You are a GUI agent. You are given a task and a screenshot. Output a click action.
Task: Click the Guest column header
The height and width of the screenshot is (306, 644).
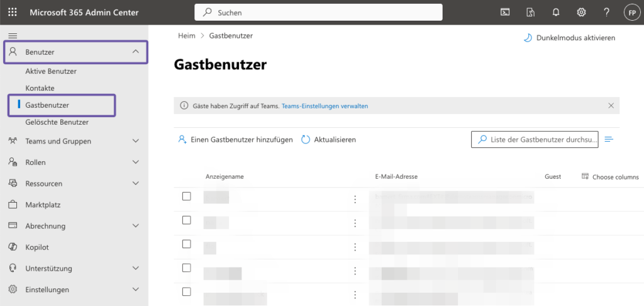[553, 176]
